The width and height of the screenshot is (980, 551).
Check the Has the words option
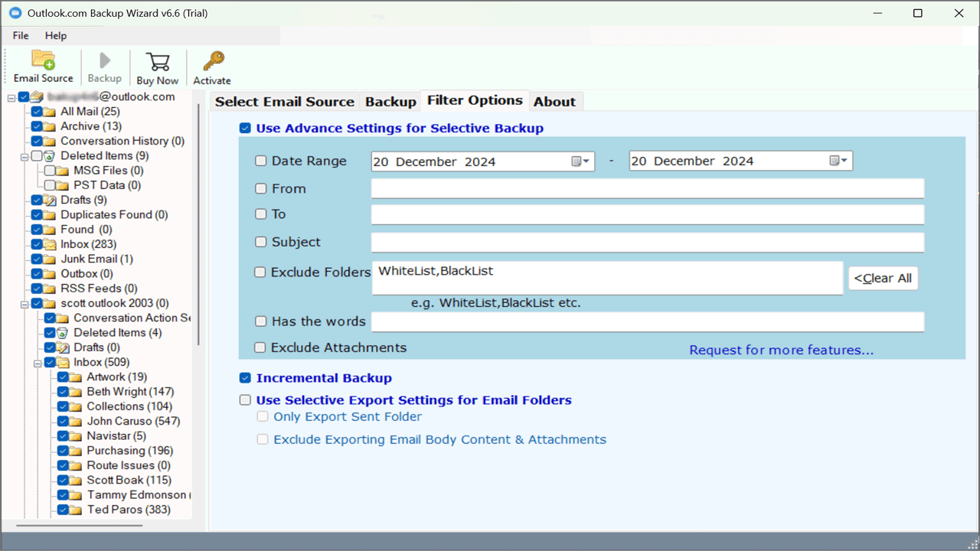pyautogui.click(x=261, y=321)
